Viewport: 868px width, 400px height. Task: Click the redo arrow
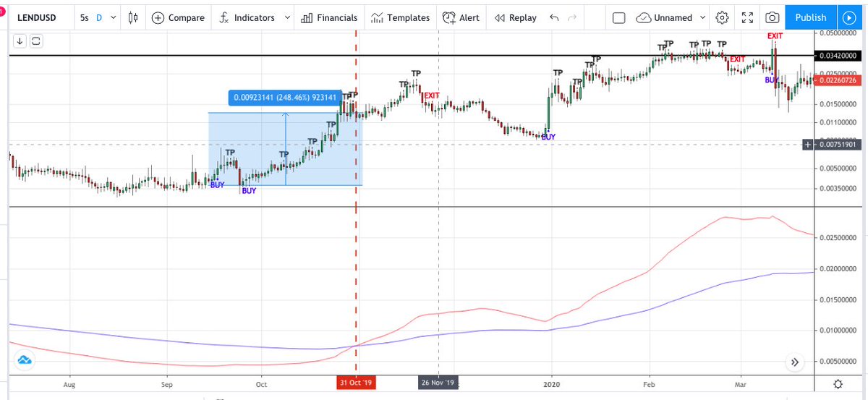tap(572, 17)
